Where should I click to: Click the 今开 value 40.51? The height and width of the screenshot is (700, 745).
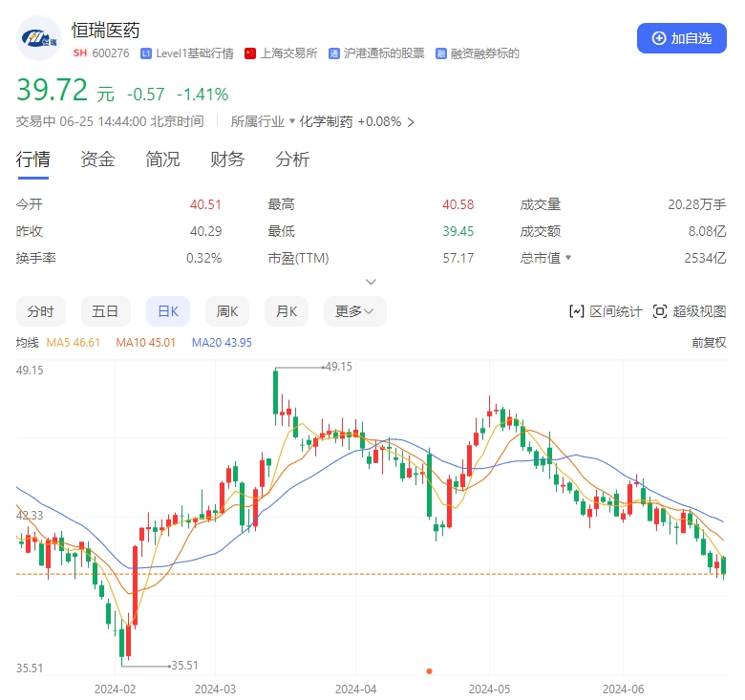point(205,204)
